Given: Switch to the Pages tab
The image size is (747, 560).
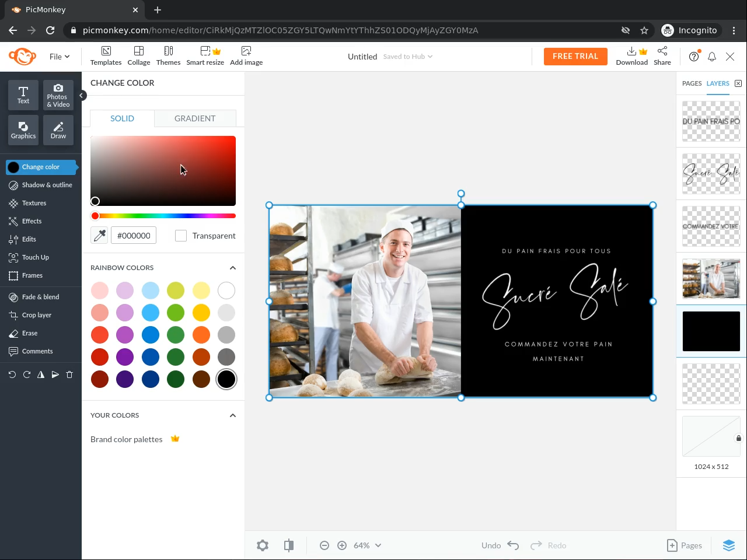Looking at the screenshot, I should [x=692, y=83].
